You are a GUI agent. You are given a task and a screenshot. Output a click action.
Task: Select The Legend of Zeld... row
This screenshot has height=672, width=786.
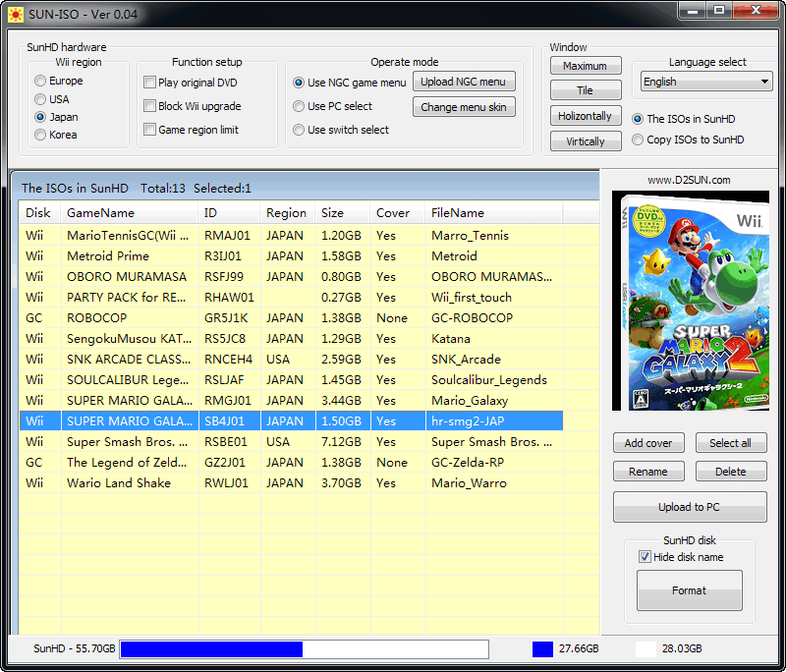[x=291, y=463]
